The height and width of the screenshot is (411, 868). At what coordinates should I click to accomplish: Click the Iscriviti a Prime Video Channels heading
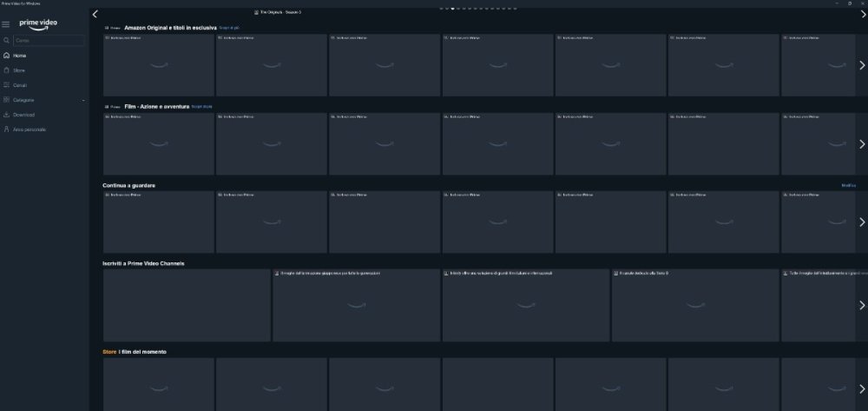[x=143, y=263]
